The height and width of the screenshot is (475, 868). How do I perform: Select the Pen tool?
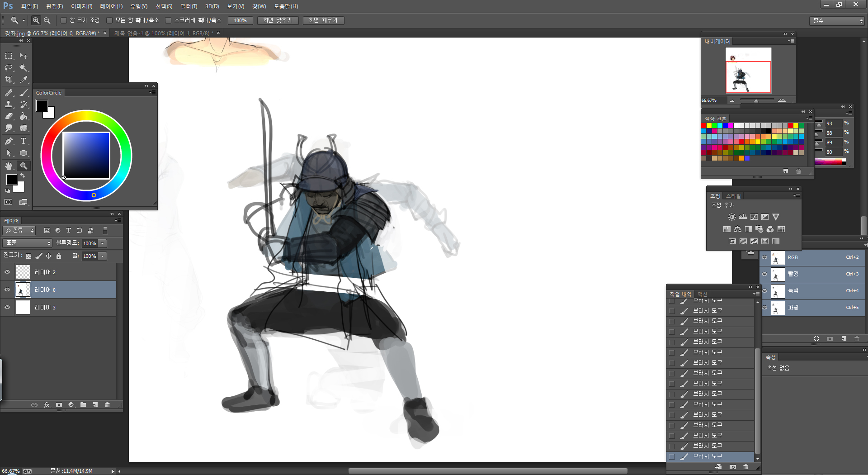pyautogui.click(x=9, y=141)
